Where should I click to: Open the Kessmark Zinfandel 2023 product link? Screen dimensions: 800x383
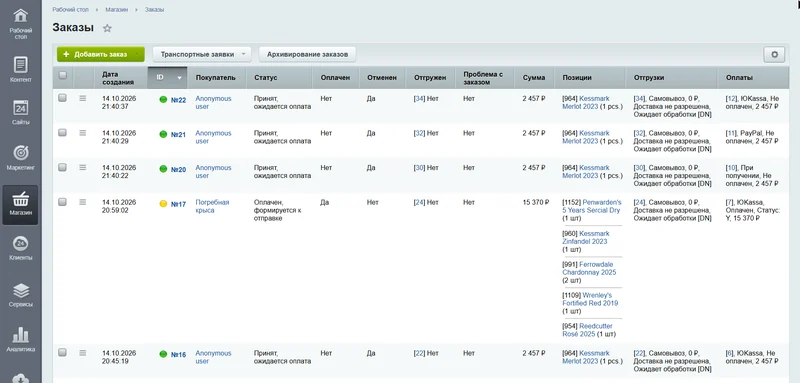pyautogui.click(x=586, y=237)
